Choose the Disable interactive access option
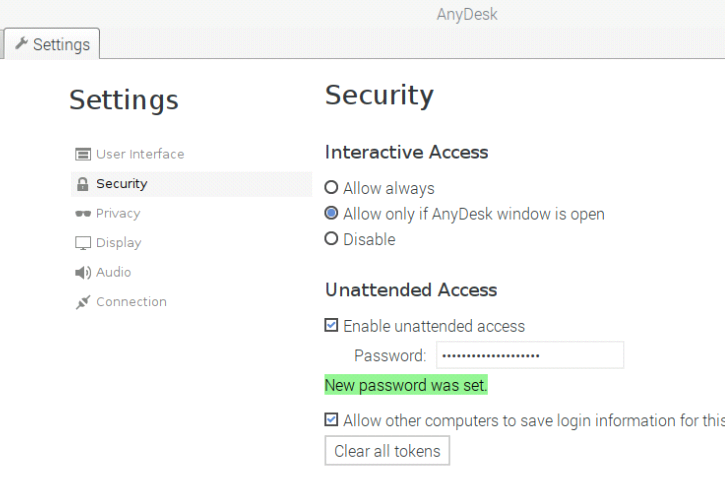Image resolution: width=725 pixels, height=481 pixels. coord(331,239)
